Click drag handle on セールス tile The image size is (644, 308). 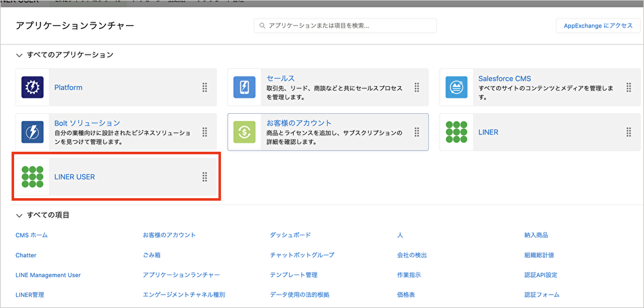coord(416,87)
